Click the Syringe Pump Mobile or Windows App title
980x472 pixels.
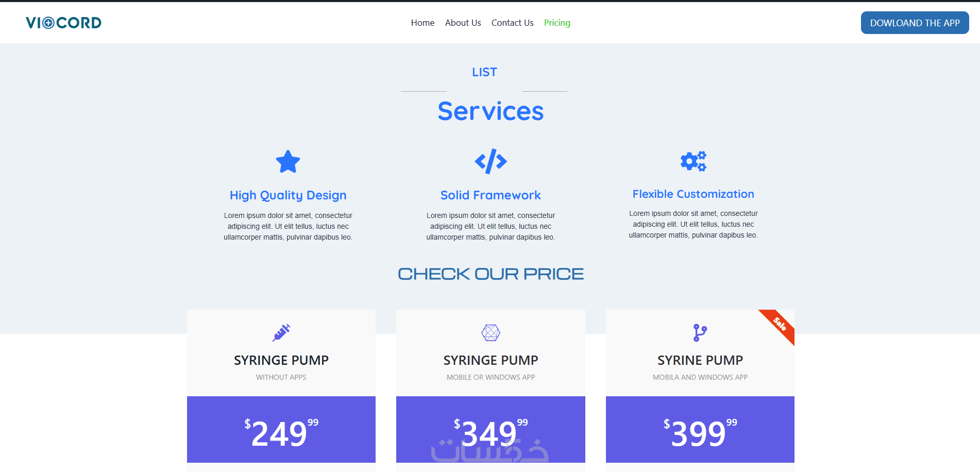click(x=491, y=360)
